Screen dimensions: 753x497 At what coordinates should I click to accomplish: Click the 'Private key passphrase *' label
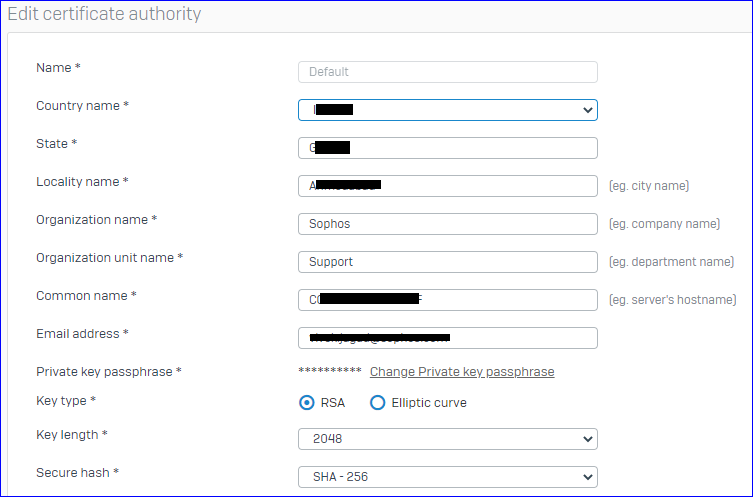pyautogui.click(x=109, y=372)
